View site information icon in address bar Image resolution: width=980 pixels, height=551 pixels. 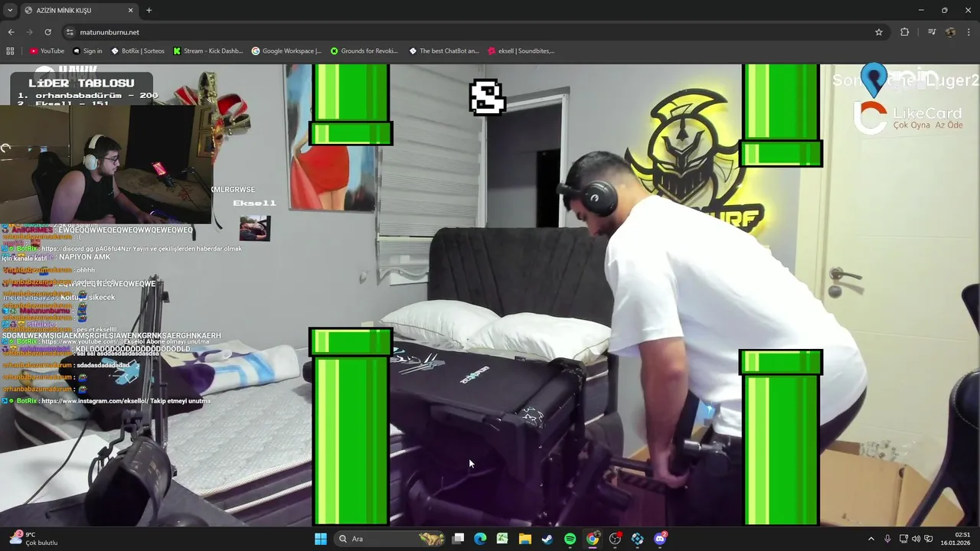(70, 32)
